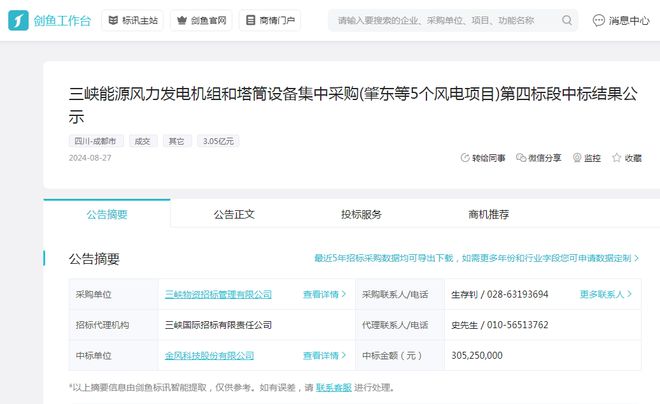
Task: Open 三峡物资招标管理有限公司 link
Action: [218, 294]
